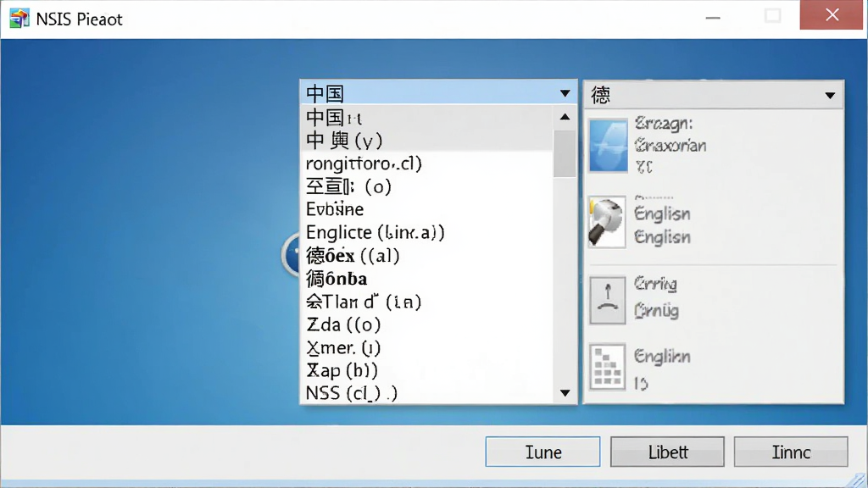Select the '中国' first list entry

click(x=427, y=117)
